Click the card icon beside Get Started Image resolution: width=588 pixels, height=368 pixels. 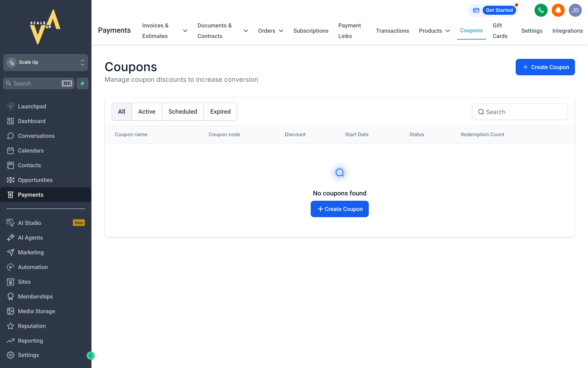click(476, 10)
